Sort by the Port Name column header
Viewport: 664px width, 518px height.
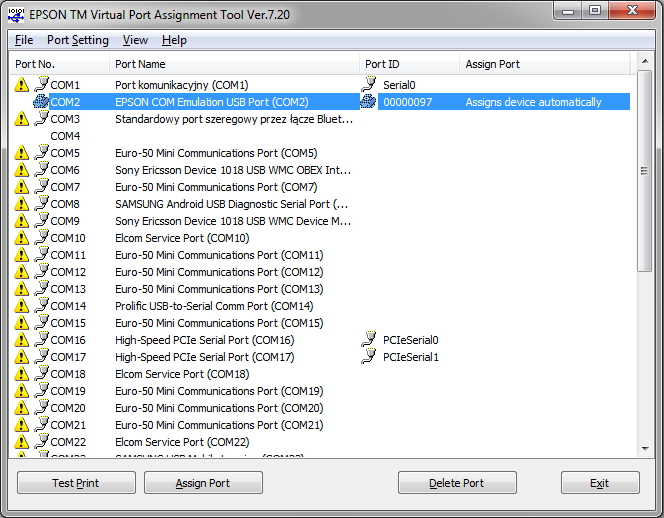click(234, 64)
